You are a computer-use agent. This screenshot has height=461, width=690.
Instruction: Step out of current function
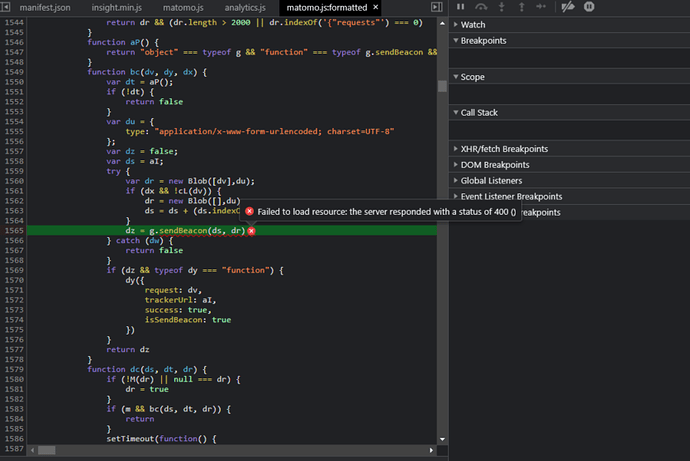click(521, 7)
